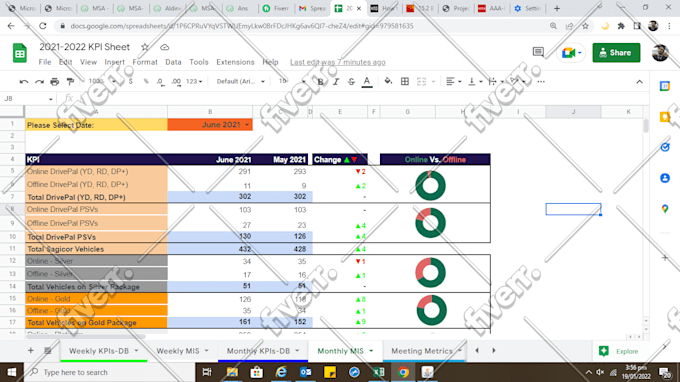Open the Extensions menu
Viewport: 680px width, 382px height.
(x=235, y=62)
